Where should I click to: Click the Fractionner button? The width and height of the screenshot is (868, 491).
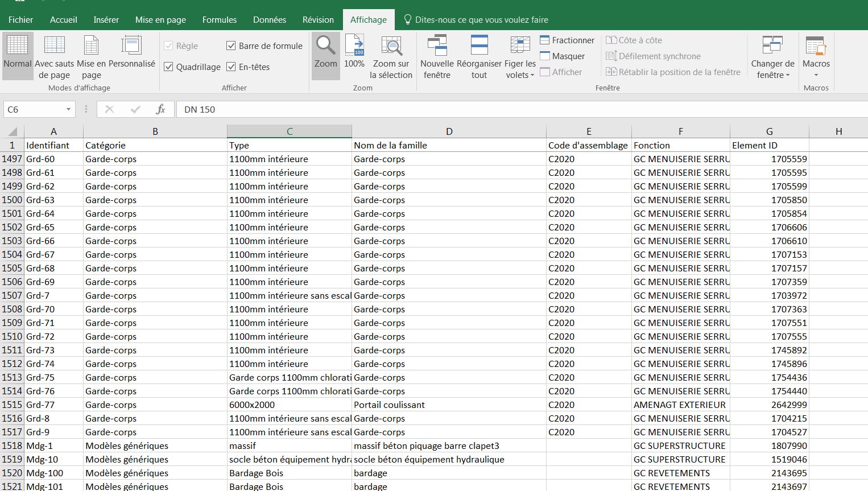point(567,40)
